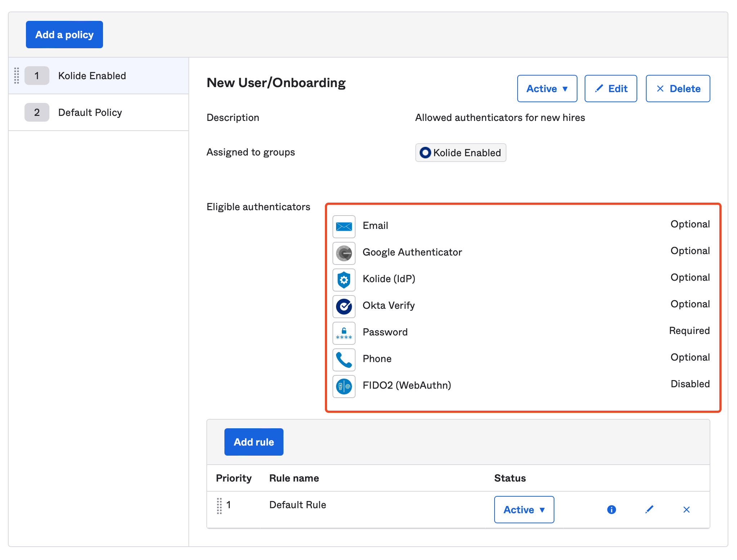Click the FIDO2 (WebAuthn) icon
This screenshot has height=560, width=737.
tap(344, 387)
